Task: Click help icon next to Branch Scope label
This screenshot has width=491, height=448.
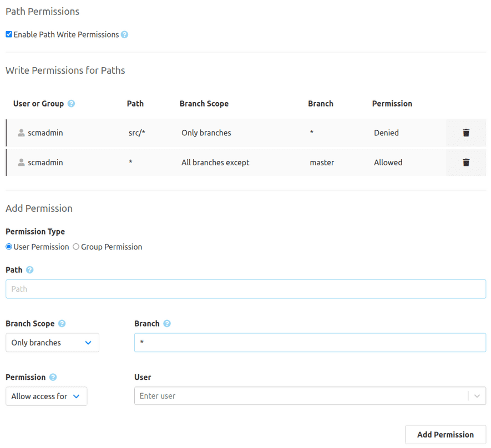Action: coord(62,324)
